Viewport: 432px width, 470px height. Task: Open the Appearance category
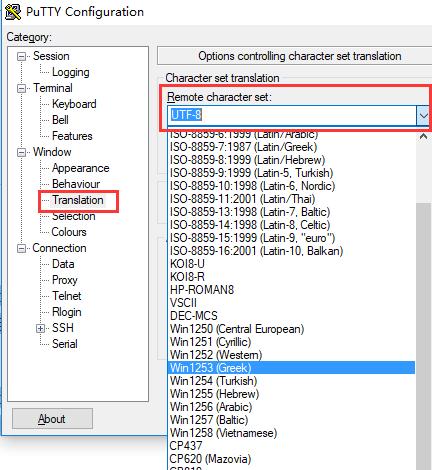[81, 168]
